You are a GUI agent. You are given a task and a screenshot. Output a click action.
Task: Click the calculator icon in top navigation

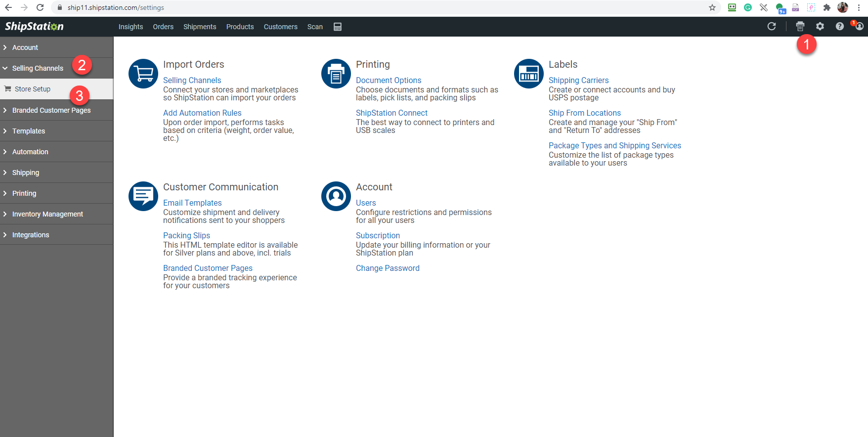click(x=338, y=27)
